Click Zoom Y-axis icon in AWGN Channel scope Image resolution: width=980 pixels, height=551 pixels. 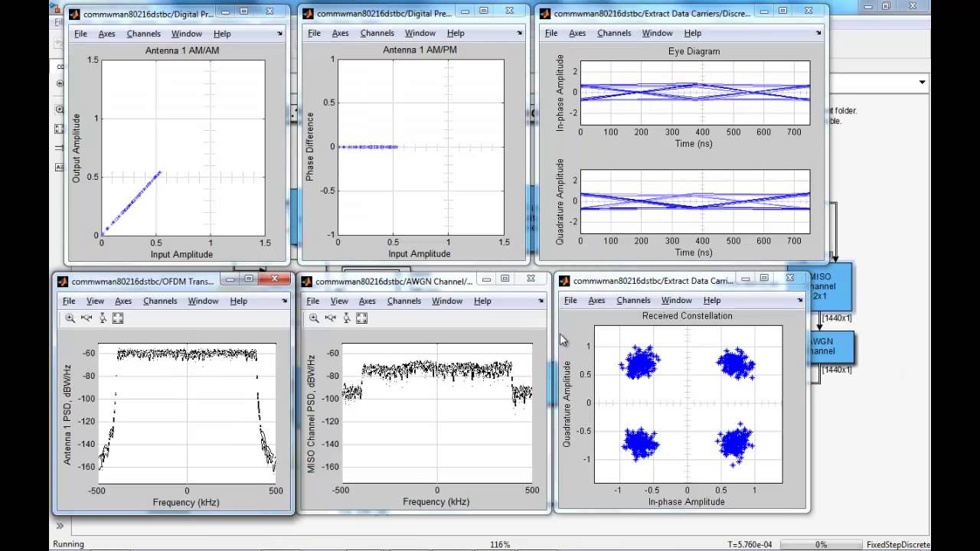pyautogui.click(x=346, y=318)
